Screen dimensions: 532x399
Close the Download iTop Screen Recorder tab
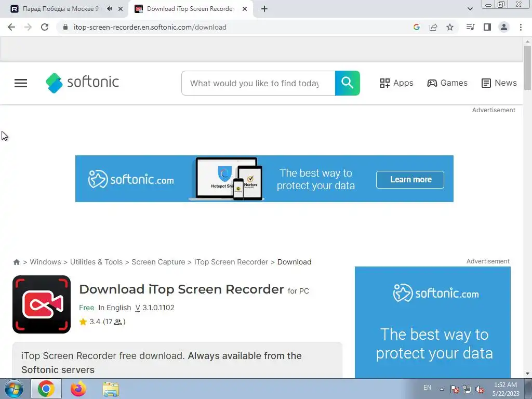[x=245, y=9]
